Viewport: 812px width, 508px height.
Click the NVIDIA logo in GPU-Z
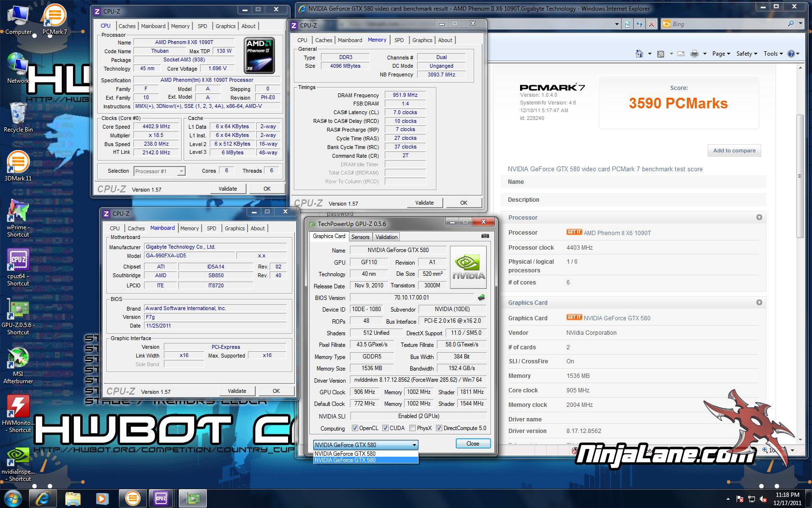point(468,268)
